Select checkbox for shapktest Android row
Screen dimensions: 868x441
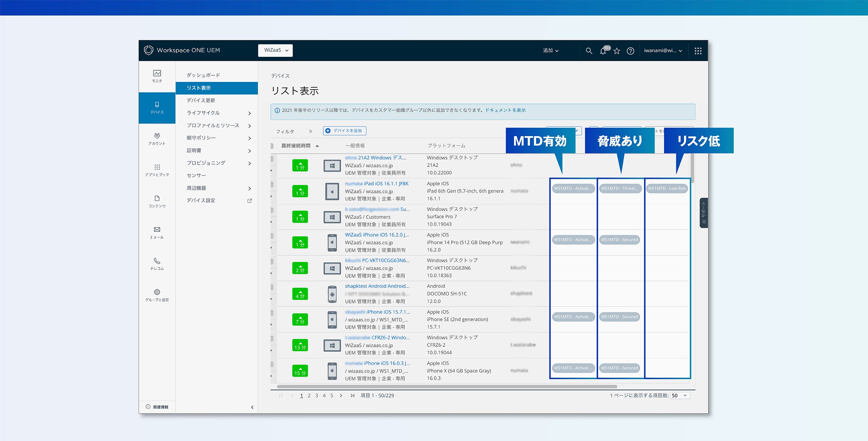click(272, 287)
